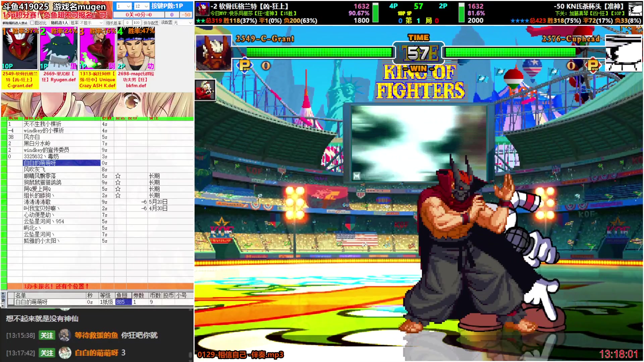
Task: Click the 名单 column header
Action: [50, 295]
